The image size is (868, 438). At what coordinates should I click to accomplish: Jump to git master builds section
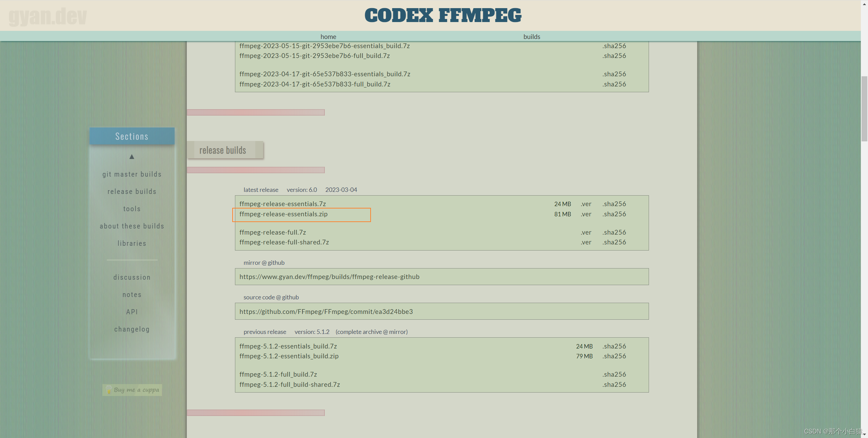point(132,174)
